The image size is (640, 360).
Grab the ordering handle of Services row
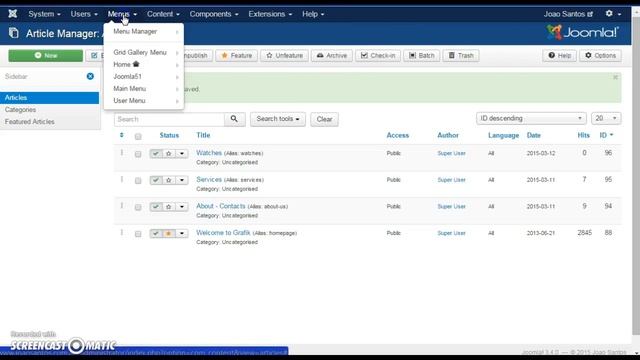tap(122, 180)
